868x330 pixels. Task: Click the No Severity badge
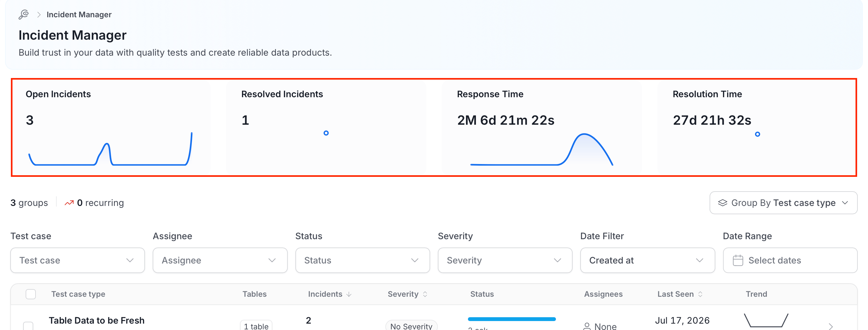click(x=411, y=326)
